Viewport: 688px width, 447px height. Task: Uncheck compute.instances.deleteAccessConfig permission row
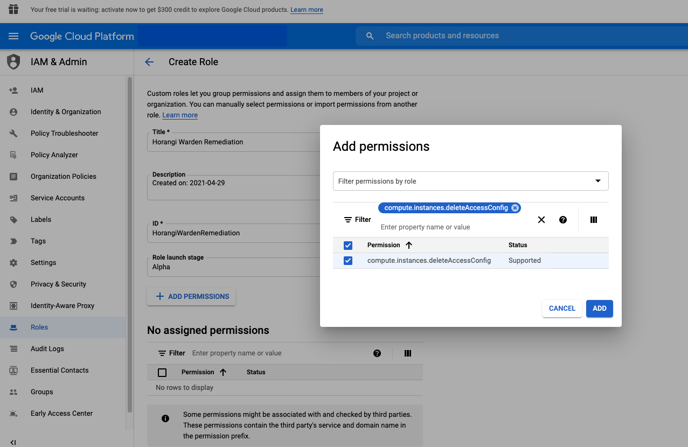348,260
